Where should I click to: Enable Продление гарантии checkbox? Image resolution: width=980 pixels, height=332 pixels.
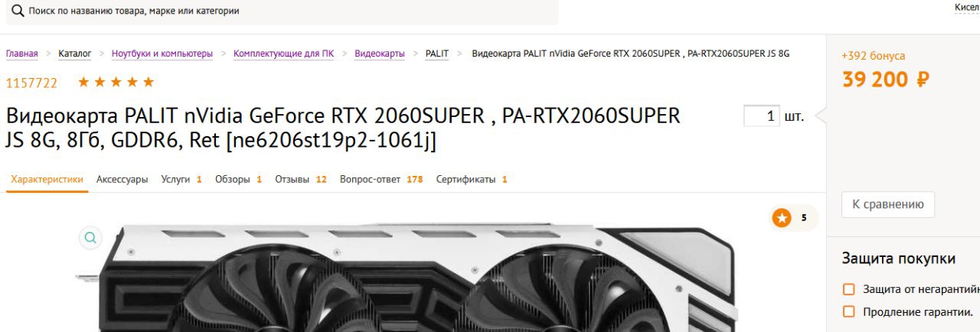848,311
